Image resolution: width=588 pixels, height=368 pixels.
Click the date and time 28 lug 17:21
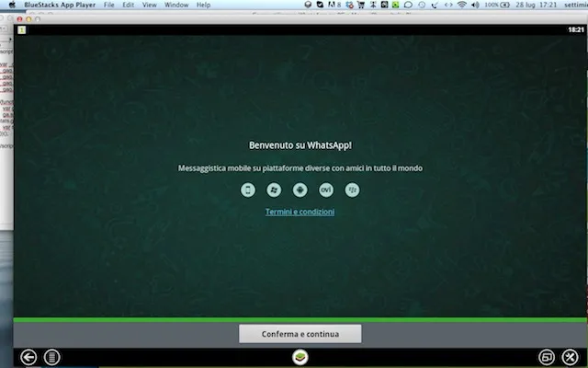point(537,5)
